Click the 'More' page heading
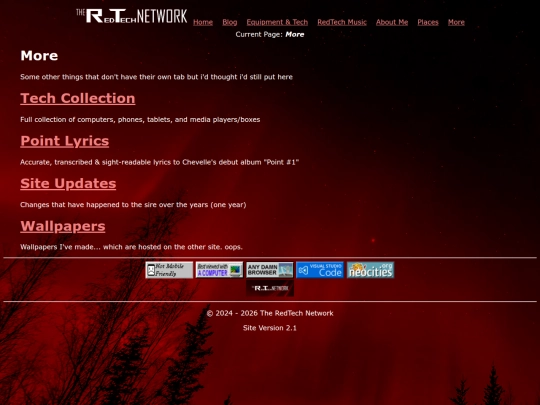This screenshot has width=540, height=405. pyautogui.click(x=39, y=56)
